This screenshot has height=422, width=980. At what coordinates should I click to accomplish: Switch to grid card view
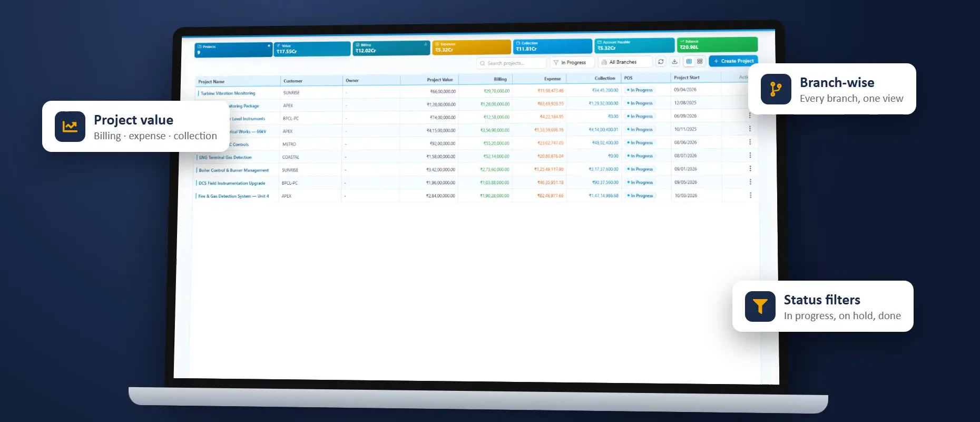(x=700, y=61)
